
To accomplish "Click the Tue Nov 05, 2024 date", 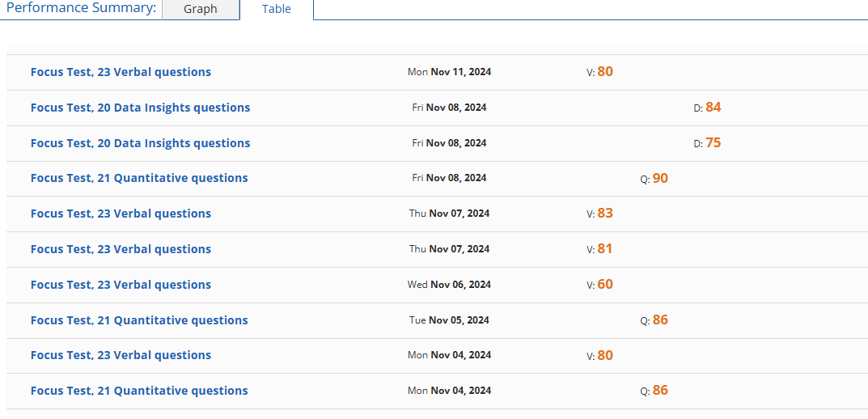I will click(449, 320).
